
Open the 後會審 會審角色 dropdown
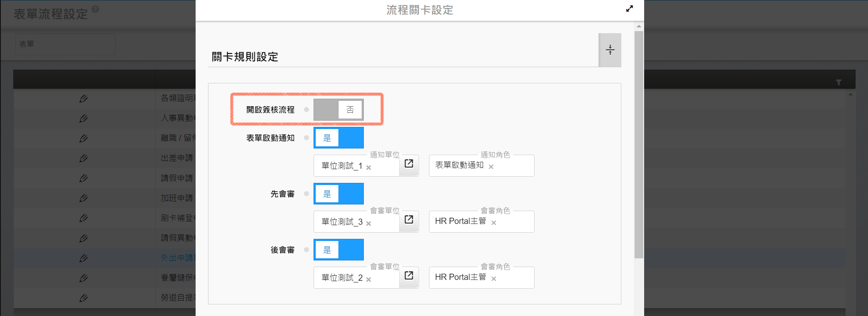click(x=515, y=278)
